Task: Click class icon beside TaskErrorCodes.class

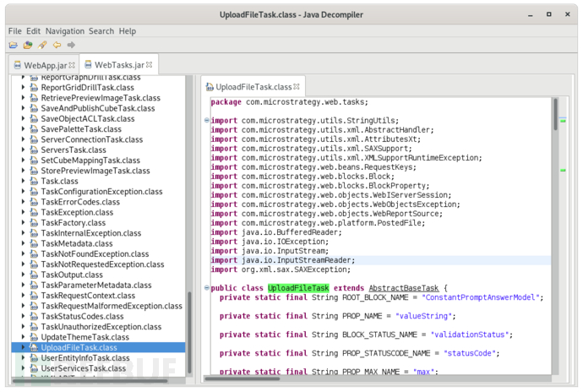Action: pos(34,202)
